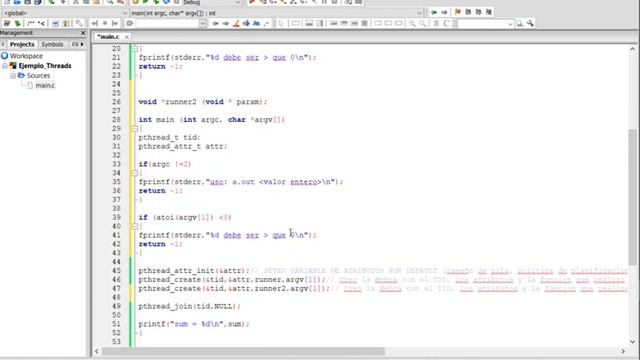Click the zoom in magnifier icon
640x360 pixels.
pyautogui.click(x=412, y=23)
